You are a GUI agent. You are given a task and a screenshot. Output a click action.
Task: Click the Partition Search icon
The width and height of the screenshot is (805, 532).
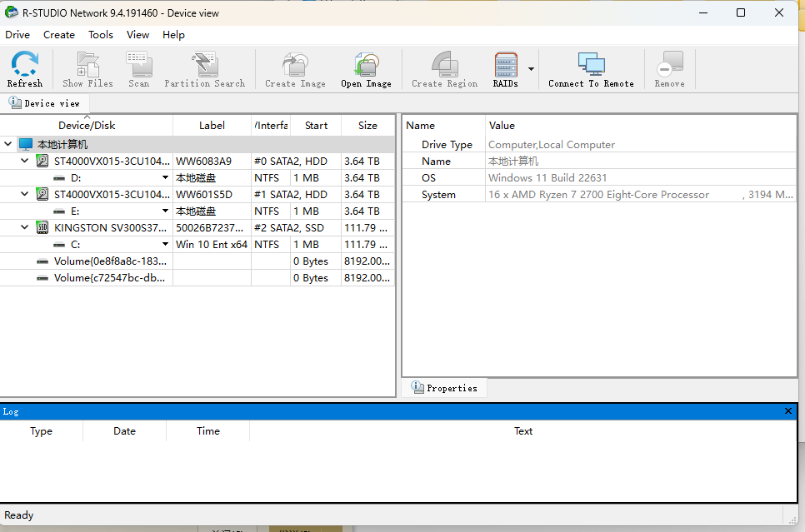tap(205, 69)
